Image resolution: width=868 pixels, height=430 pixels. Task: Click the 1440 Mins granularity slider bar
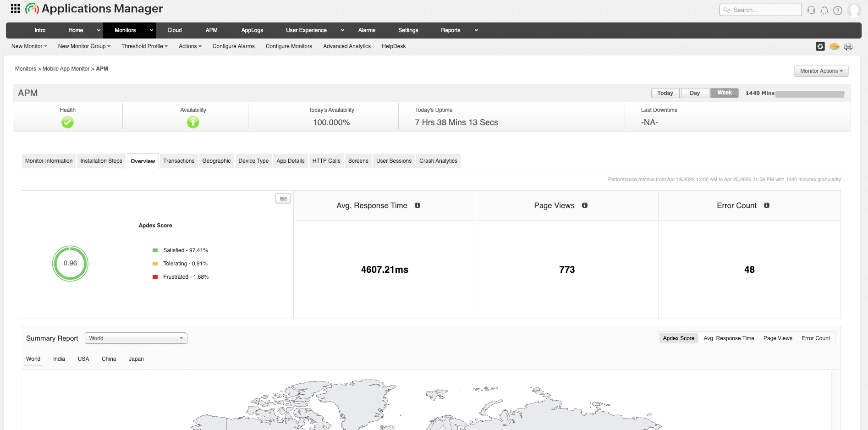[x=810, y=94]
